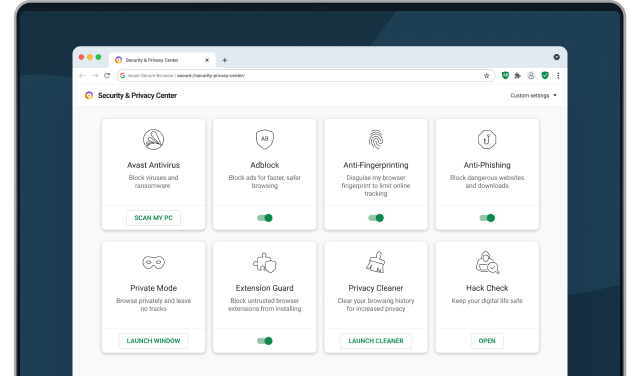Viewport: 640px width, 376px height.
Task: Click the Hack Check title text
Action: pos(487,288)
